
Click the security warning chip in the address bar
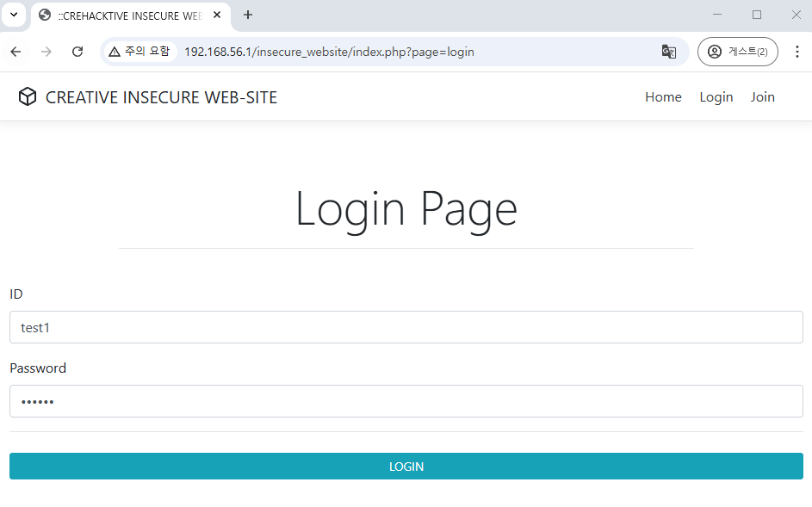click(x=139, y=52)
